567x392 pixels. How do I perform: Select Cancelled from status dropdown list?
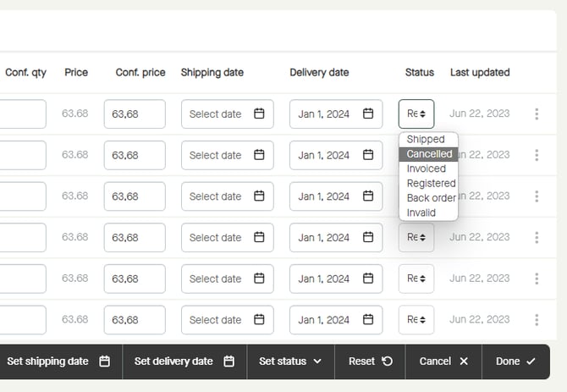429,154
